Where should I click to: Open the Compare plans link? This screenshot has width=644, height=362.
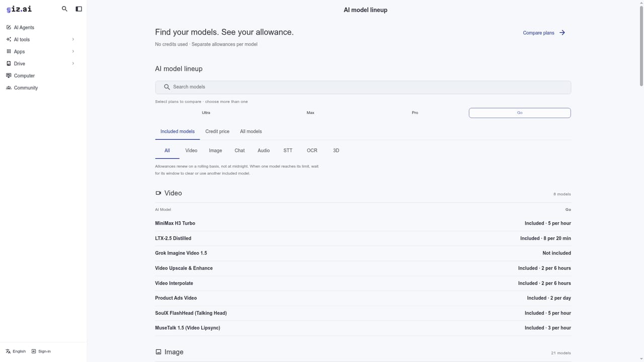pyautogui.click(x=544, y=33)
